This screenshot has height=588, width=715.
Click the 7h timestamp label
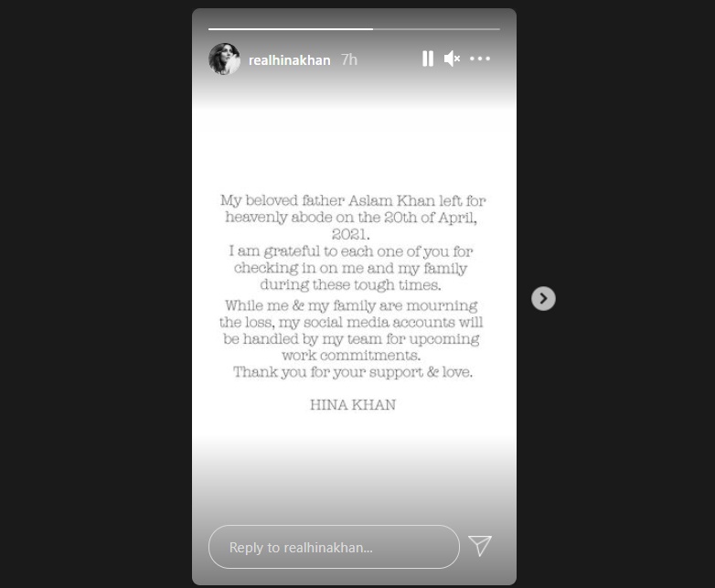[349, 59]
